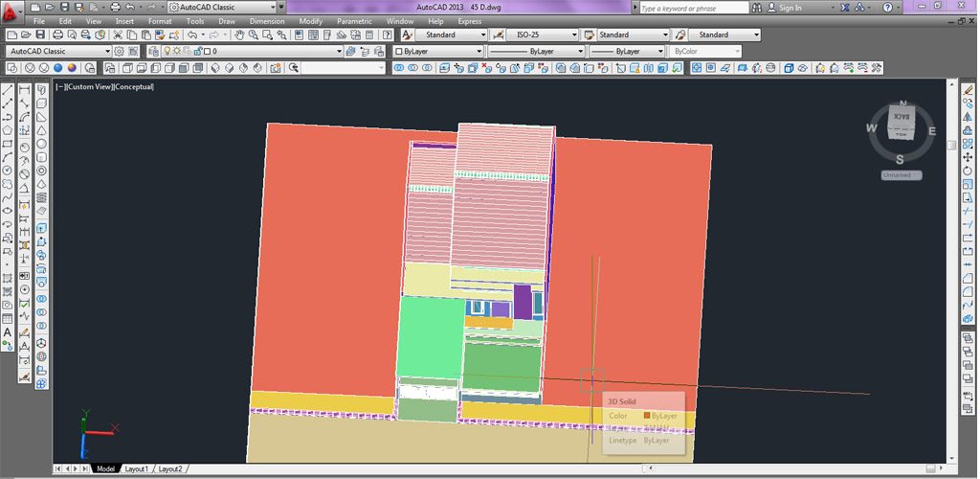Open the ByLayer lineweight dropdown

tap(627, 52)
